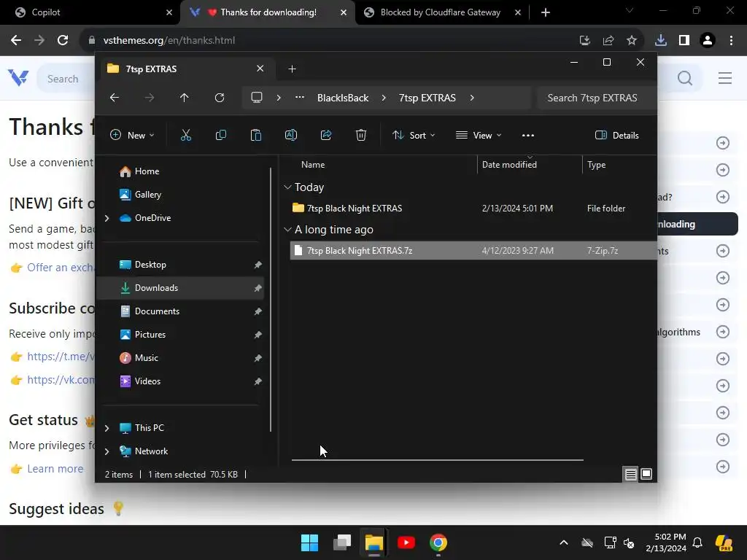The width and height of the screenshot is (747, 560).
Task: Open the View dropdown
Action: click(479, 135)
